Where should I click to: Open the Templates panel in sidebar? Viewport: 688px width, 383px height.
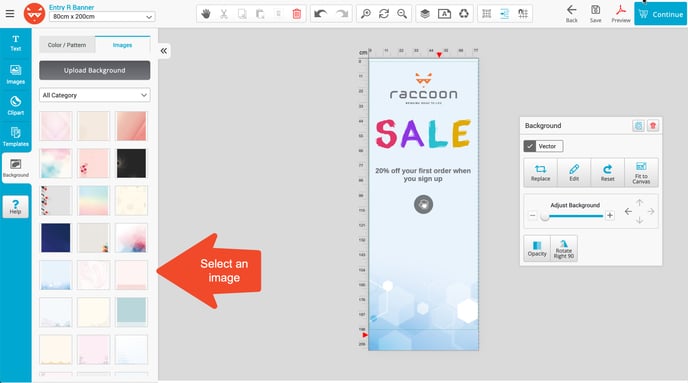(x=16, y=136)
